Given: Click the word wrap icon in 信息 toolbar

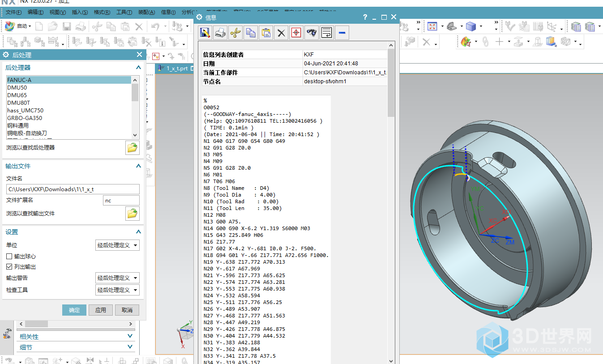Looking at the screenshot, I should tap(326, 32).
